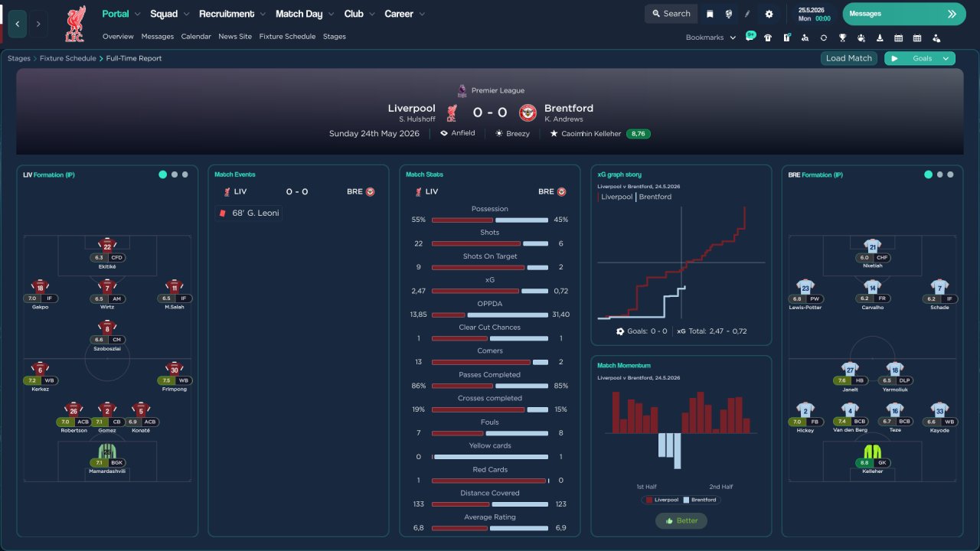980x551 pixels.
Task: Open the Messages sub-tab
Action: pos(157,36)
